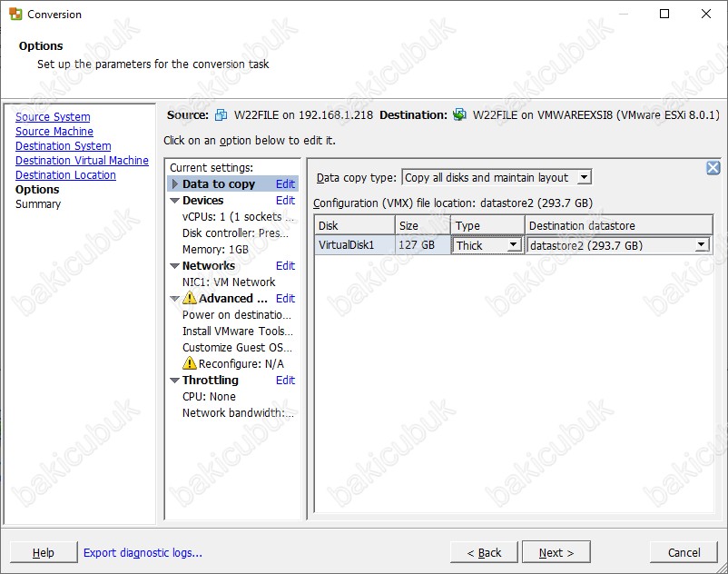Edit the Devices settings
728x574 pixels.
285,200
